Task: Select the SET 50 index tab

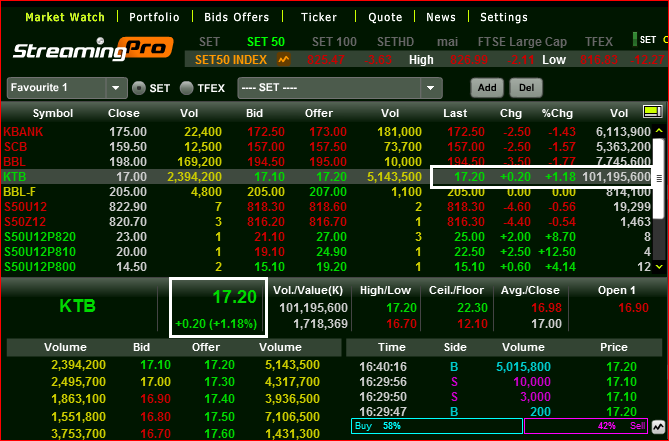Action: (266, 42)
